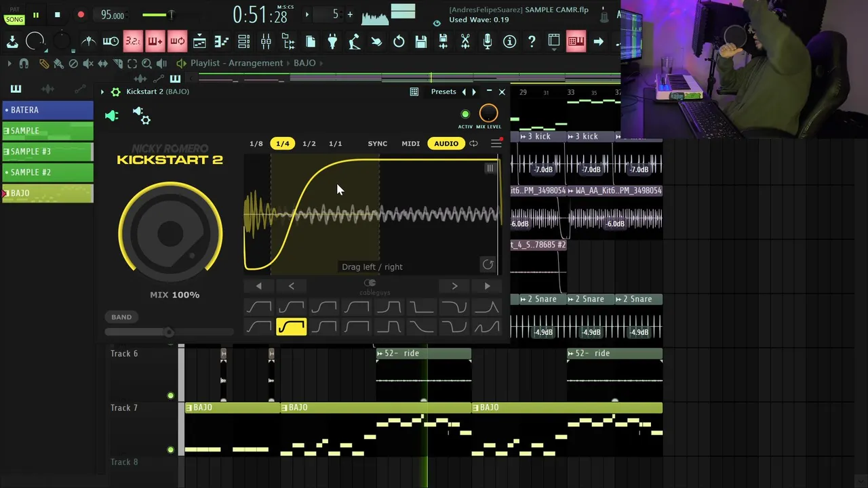Toggle the 3-2-1 recording countdown

click(x=133, y=41)
